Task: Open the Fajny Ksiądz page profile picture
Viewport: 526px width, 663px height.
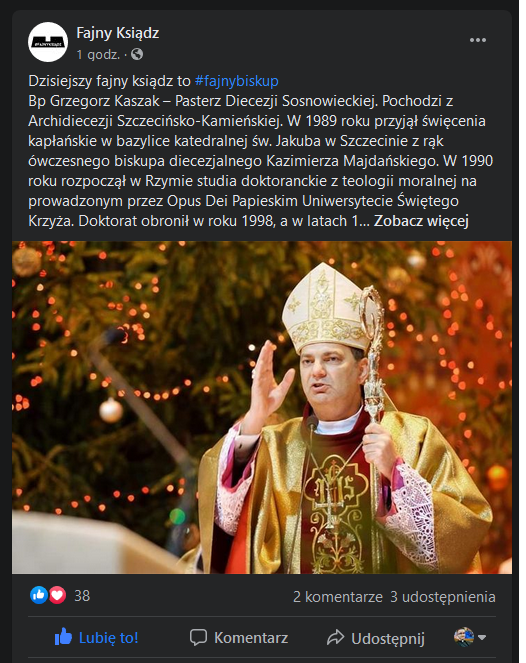Action: point(48,42)
